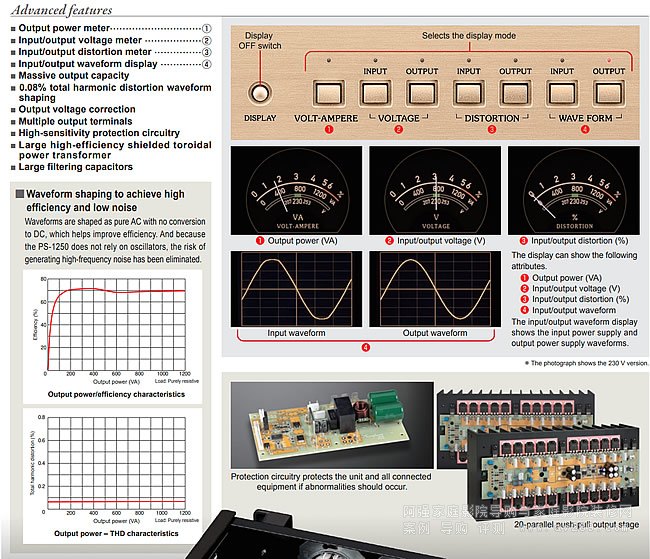Select the WAVE FORM INPUT button
This screenshot has height=559, width=650.
coord(562,95)
